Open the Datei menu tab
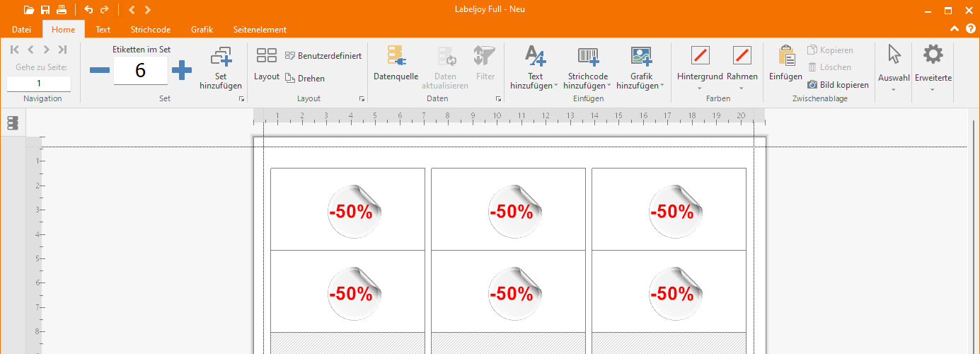Viewport: 980px width, 354px height. 21,30
